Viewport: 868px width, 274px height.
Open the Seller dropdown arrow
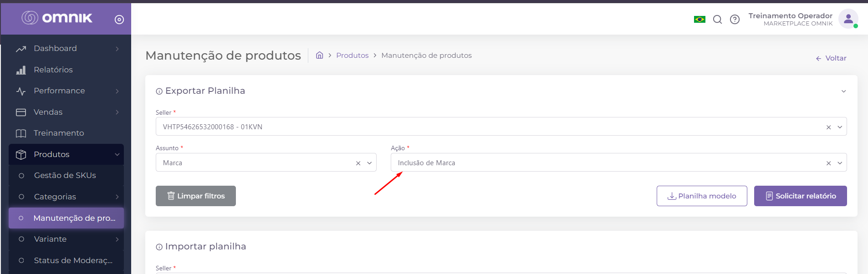(x=840, y=127)
